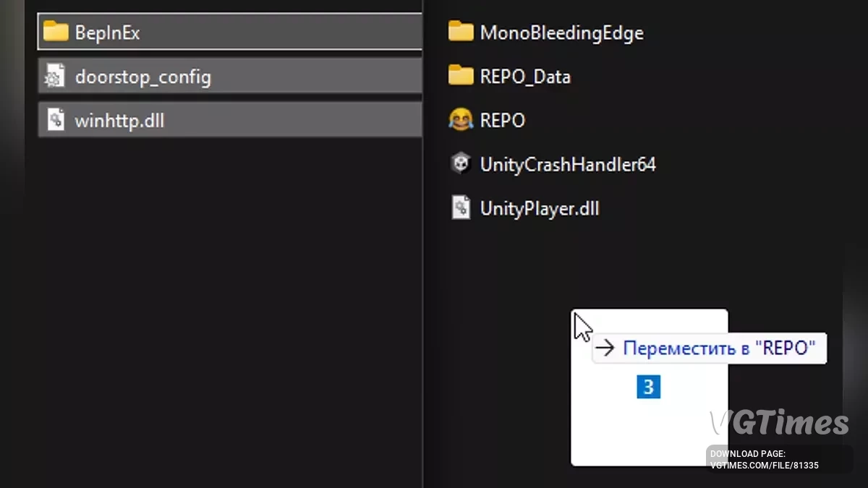The width and height of the screenshot is (868, 488).
Task: Click the winhttp.dll file icon
Action: [x=56, y=120]
